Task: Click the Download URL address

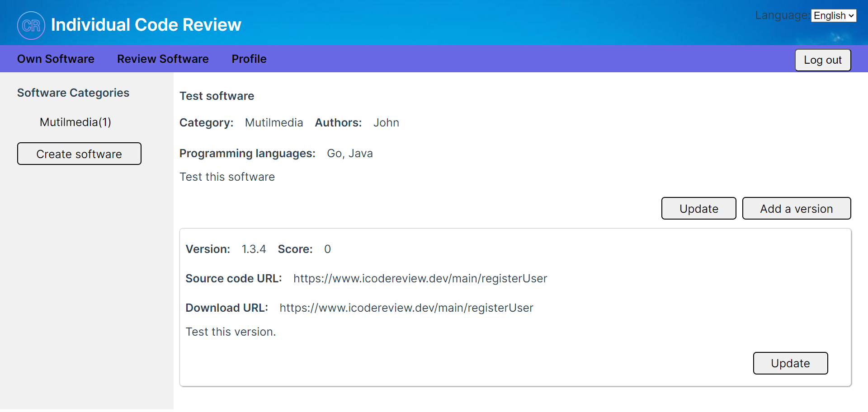Action: coord(406,308)
